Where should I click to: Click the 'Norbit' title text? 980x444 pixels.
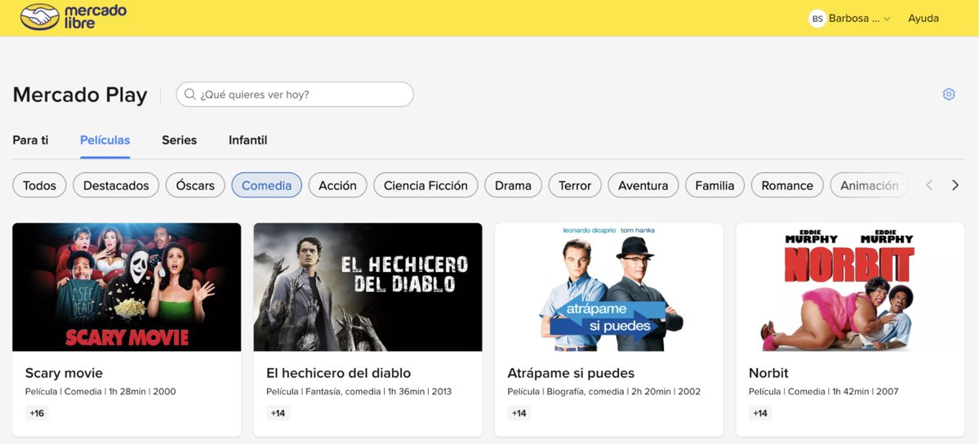pyautogui.click(x=768, y=373)
